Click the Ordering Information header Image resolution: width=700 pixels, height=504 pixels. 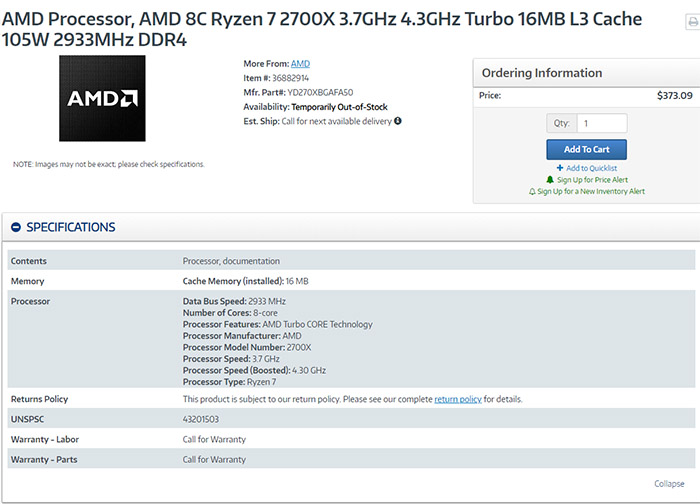tap(542, 73)
